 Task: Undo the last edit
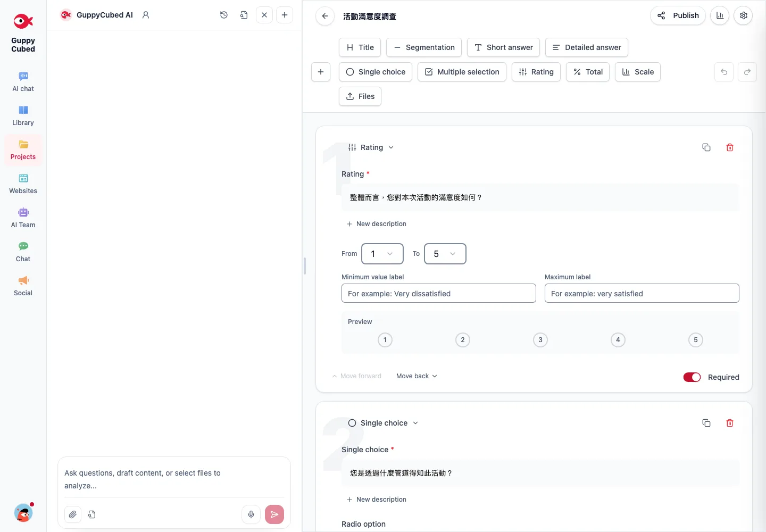(x=724, y=72)
